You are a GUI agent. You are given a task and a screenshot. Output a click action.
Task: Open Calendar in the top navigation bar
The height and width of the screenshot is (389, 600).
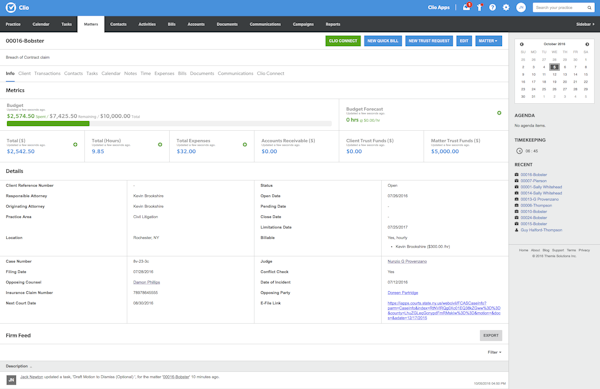pos(41,24)
